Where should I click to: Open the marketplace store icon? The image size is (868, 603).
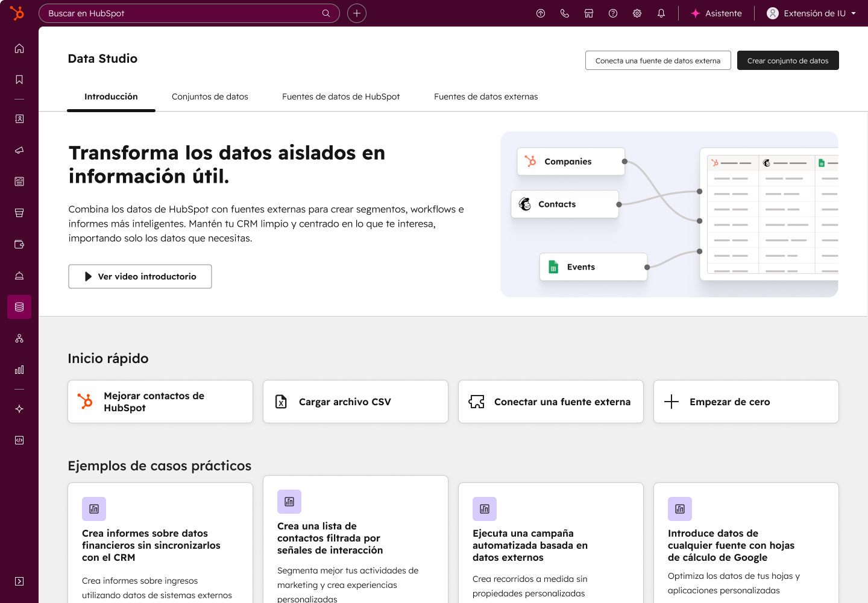589,13
